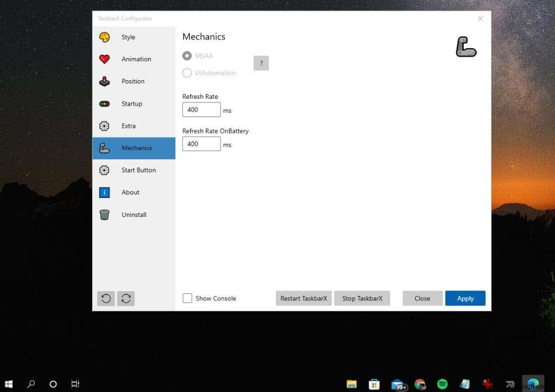Select the UIAutomation radio button
Viewport: 555px width, 392px height.
tap(187, 73)
